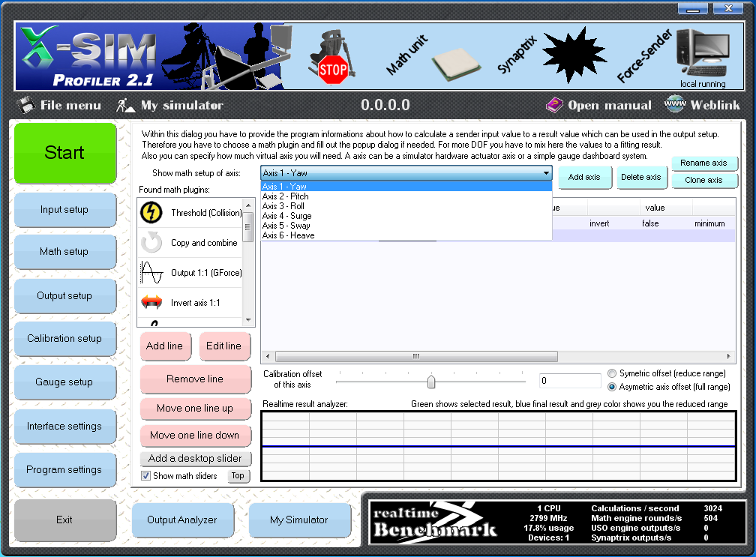Click the plugin list scroll up arrow
Screen dimensions: 756x557
click(249, 205)
